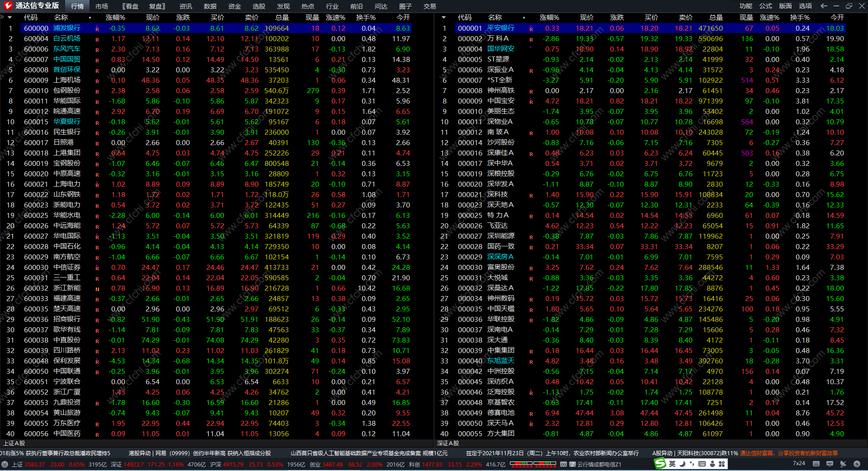Toggle the Sogou moon mode icon
The width and height of the screenshot is (868, 471).
point(682,464)
